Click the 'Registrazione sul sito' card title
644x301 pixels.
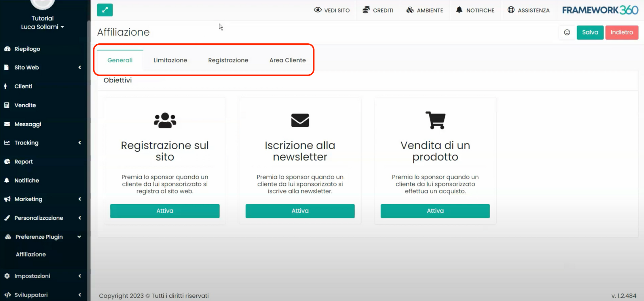tap(165, 151)
